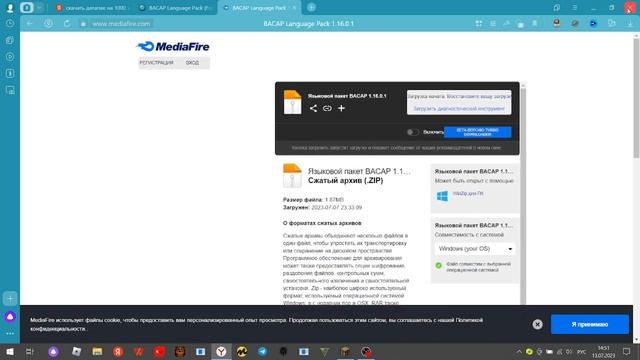640x360 pixels.
Task: Click the grid tableau icon in address bar
Action: [479, 24]
